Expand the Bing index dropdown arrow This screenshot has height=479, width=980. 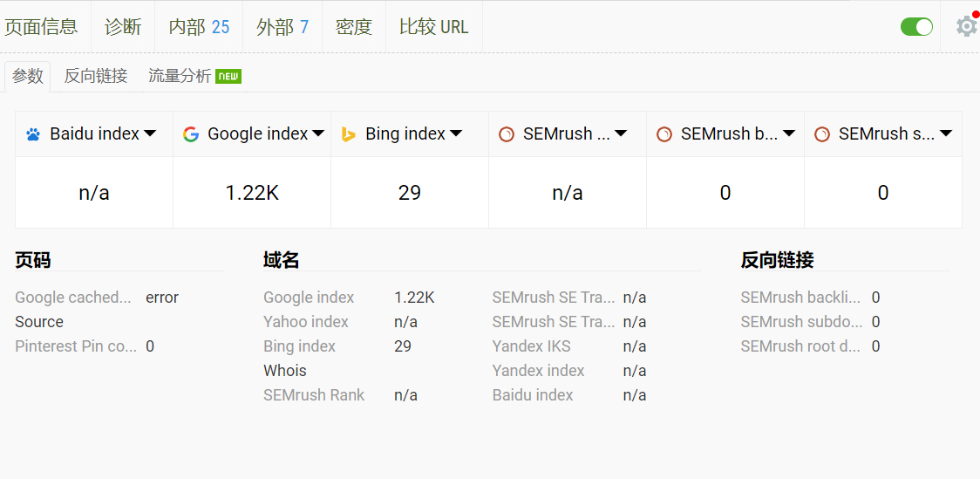coord(456,133)
